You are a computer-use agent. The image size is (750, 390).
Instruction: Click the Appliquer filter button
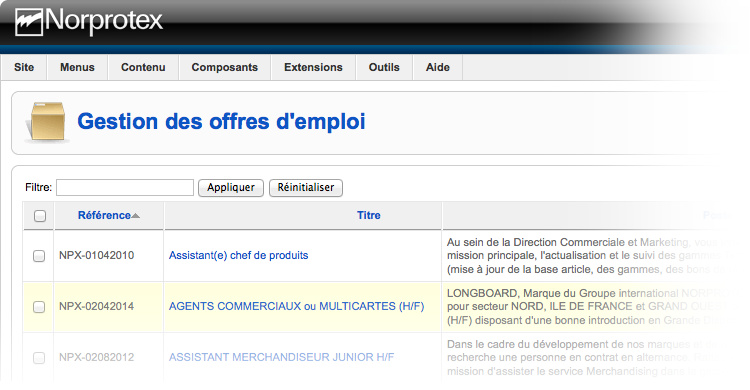click(x=231, y=188)
